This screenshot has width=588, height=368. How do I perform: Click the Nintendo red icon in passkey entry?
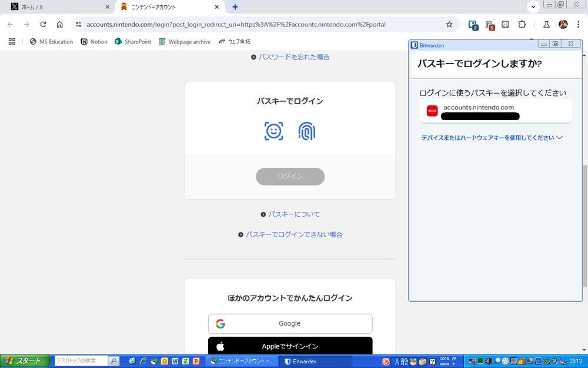(432, 111)
